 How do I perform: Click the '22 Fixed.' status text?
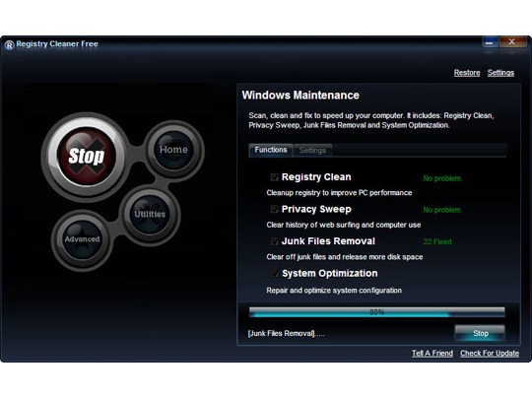437,242
